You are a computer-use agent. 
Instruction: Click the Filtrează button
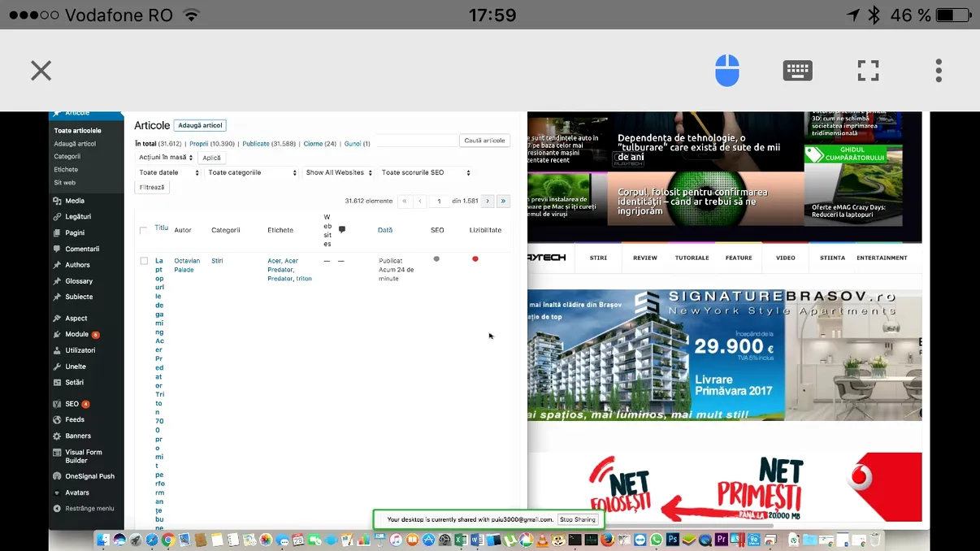pyautogui.click(x=152, y=187)
